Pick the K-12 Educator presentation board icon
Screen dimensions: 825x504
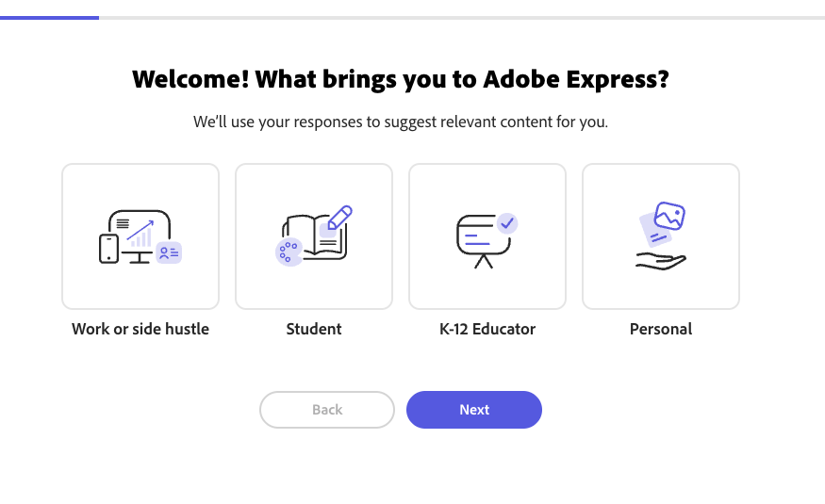(x=484, y=237)
